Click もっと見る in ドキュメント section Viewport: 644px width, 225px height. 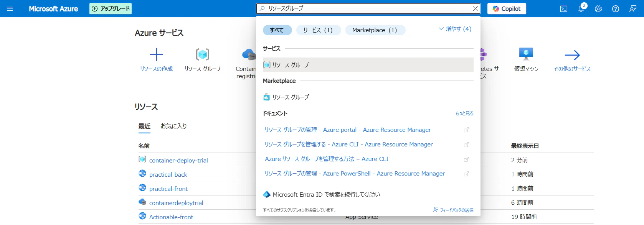(x=464, y=113)
